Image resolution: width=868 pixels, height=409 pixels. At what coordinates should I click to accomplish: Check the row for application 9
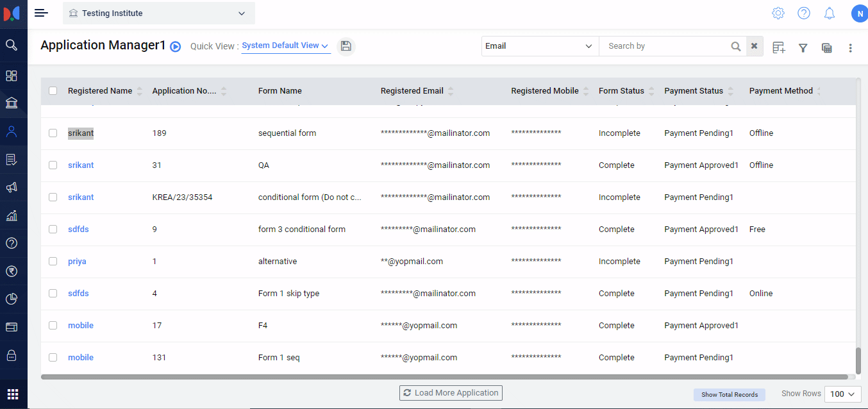tap(53, 230)
